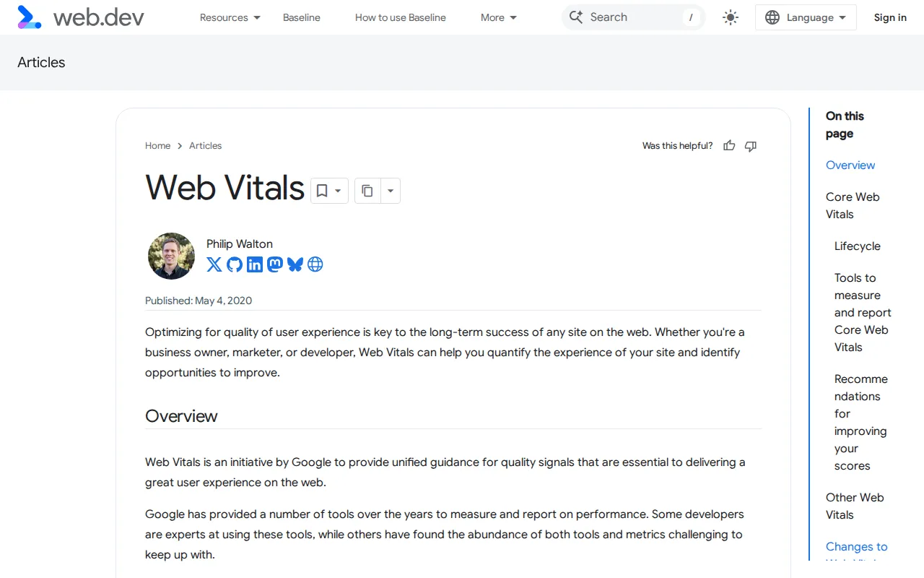Open the More menu
Screen dimensions: 924x578
[x=497, y=17]
